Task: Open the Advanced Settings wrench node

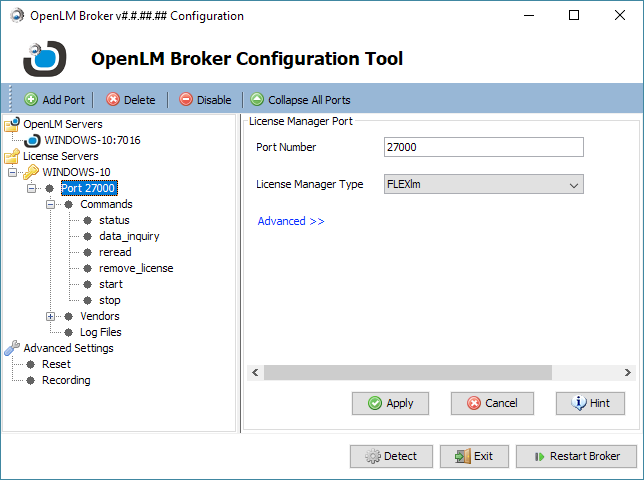Action: coord(12,348)
